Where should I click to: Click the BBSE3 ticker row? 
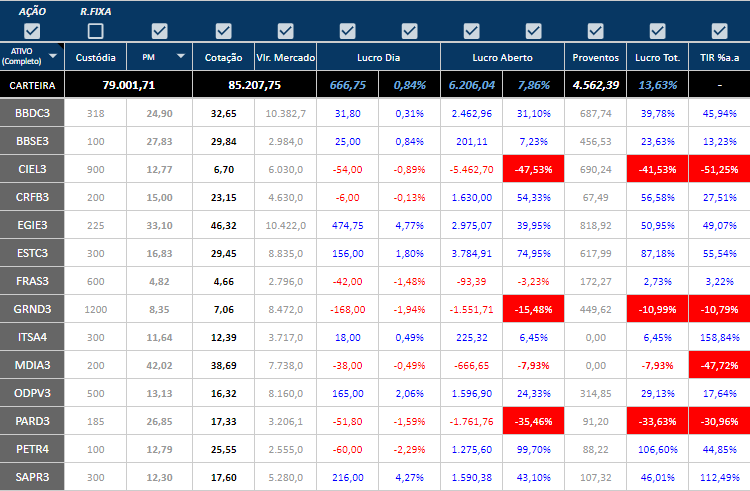point(32,141)
